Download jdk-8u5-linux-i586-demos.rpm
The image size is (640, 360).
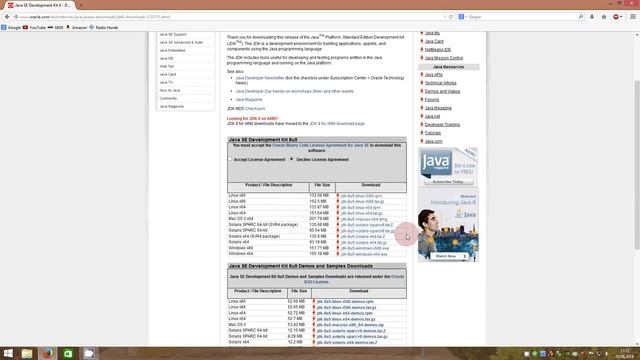pos(345,302)
